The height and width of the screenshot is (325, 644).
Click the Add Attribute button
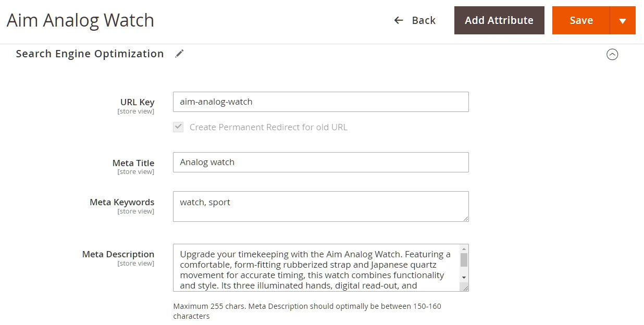pos(499,20)
